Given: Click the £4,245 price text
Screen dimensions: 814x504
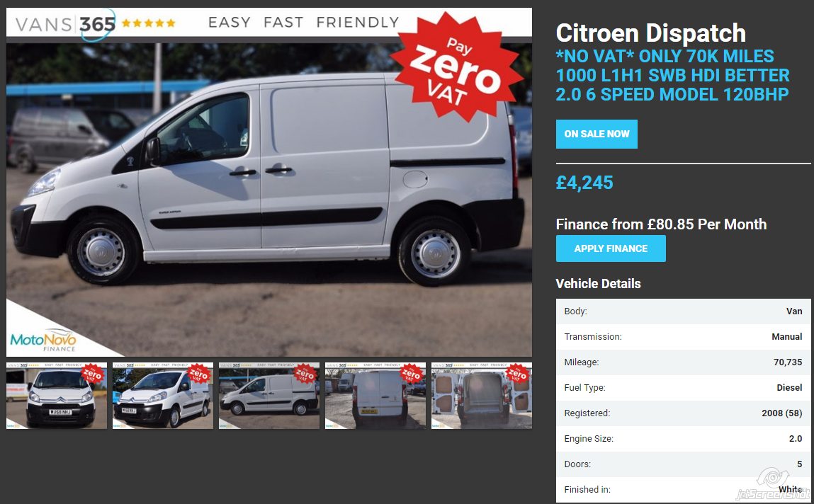Looking at the screenshot, I should [x=584, y=183].
